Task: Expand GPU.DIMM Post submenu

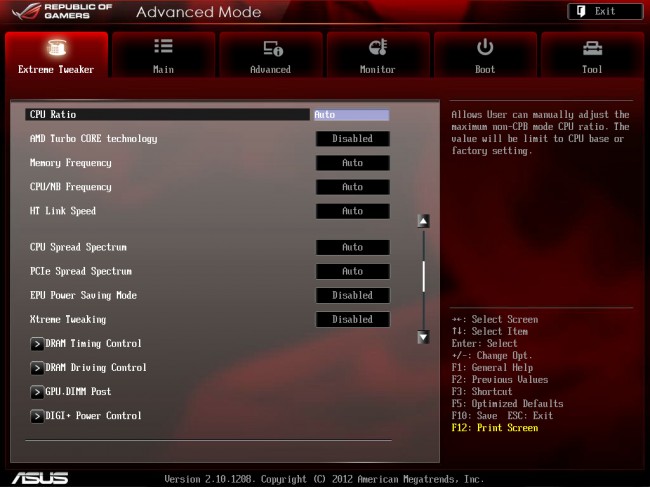Action: pyautogui.click(x=71, y=392)
